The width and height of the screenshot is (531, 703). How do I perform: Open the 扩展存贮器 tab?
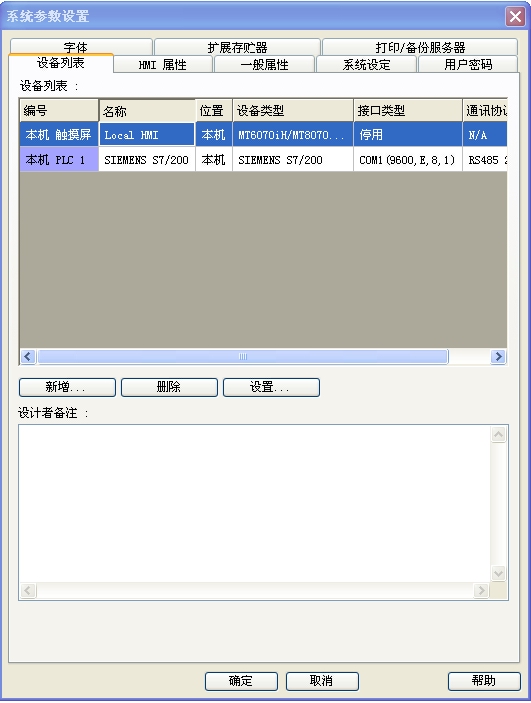237,47
